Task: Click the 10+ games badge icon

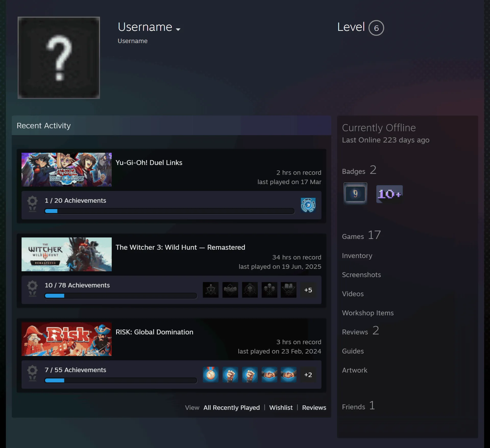Action: (x=389, y=194)
